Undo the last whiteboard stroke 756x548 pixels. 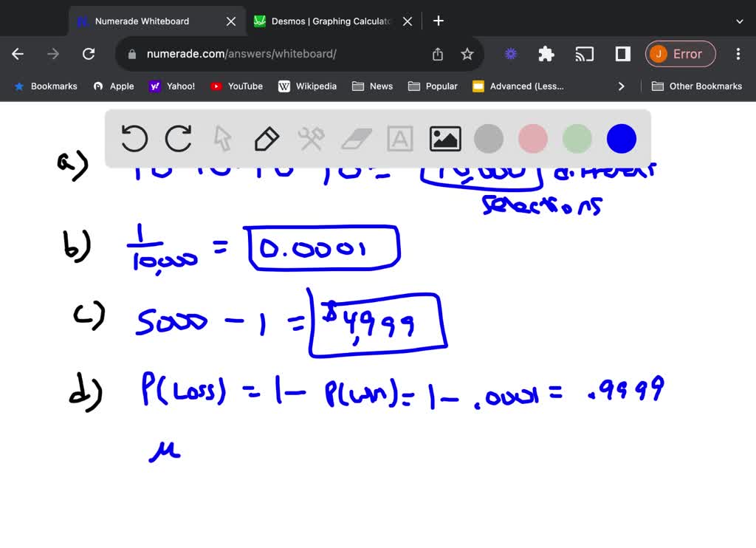[134, 138]
